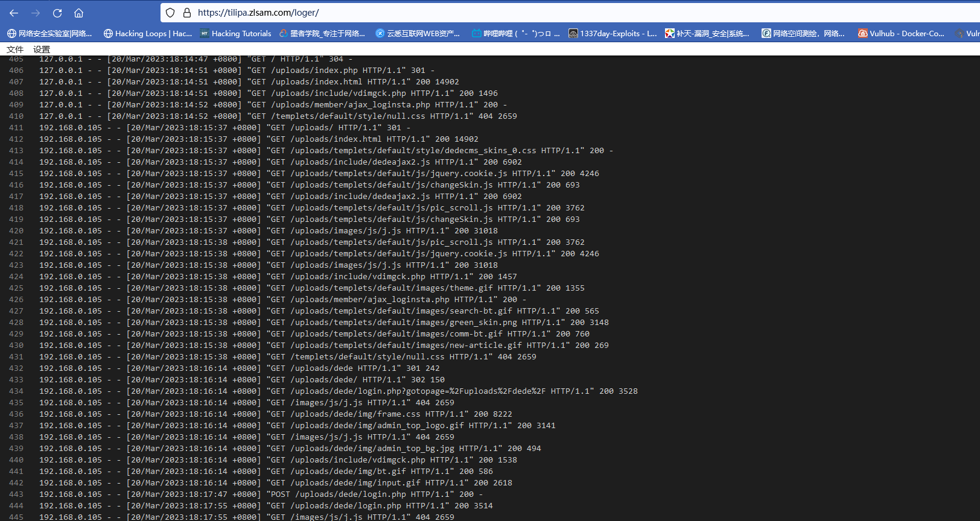Open the 文件 menu

(x=15, y=49)
